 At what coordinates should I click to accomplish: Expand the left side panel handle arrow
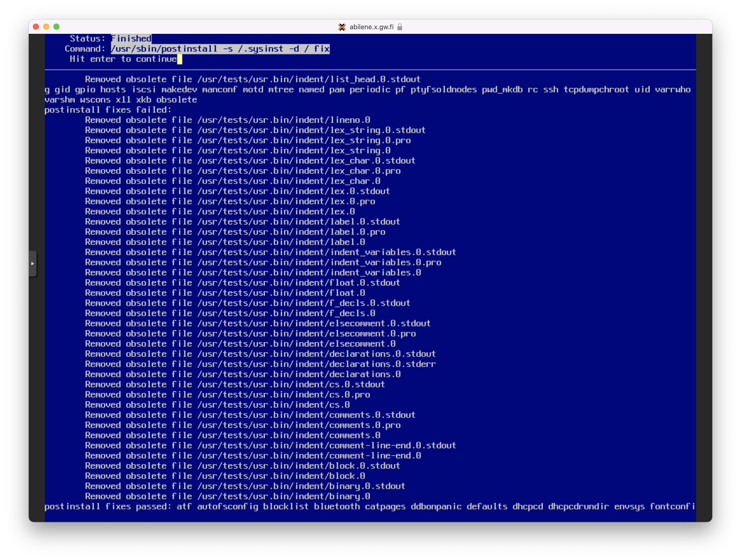pos(33,264)
